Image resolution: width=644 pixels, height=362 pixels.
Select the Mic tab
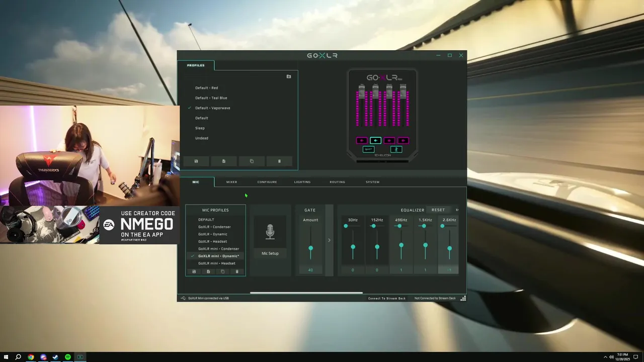(x=196, y=182)
